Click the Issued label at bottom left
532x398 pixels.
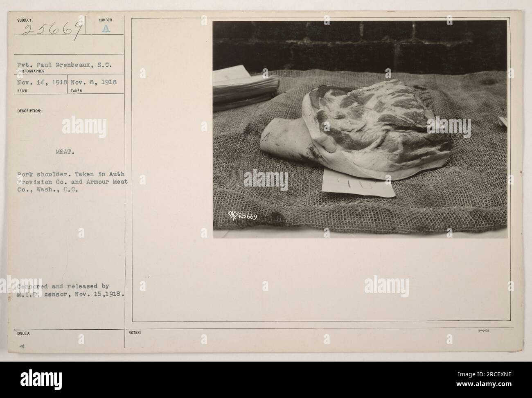[23, 333]
